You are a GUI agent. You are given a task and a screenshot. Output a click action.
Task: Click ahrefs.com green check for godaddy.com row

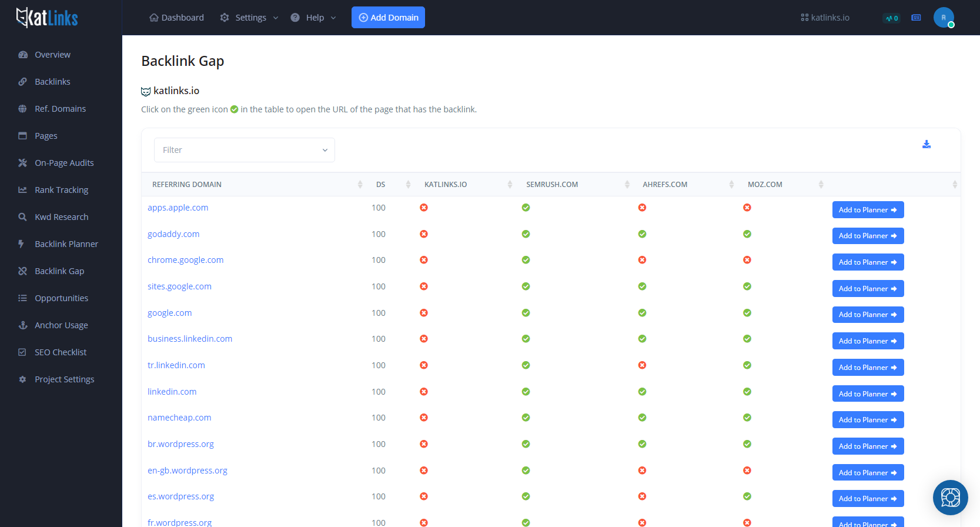pyautogui.click(x=642, y=234)
